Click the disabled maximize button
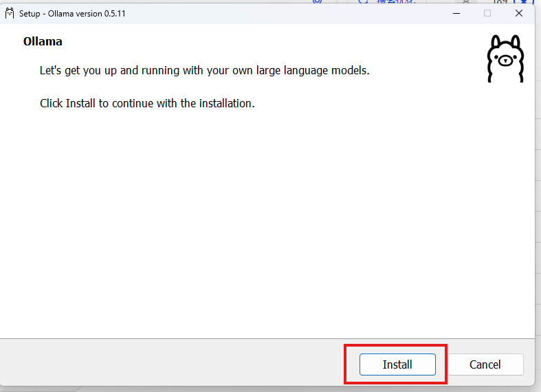Screen dimensions: 541x392 (487, 14)
